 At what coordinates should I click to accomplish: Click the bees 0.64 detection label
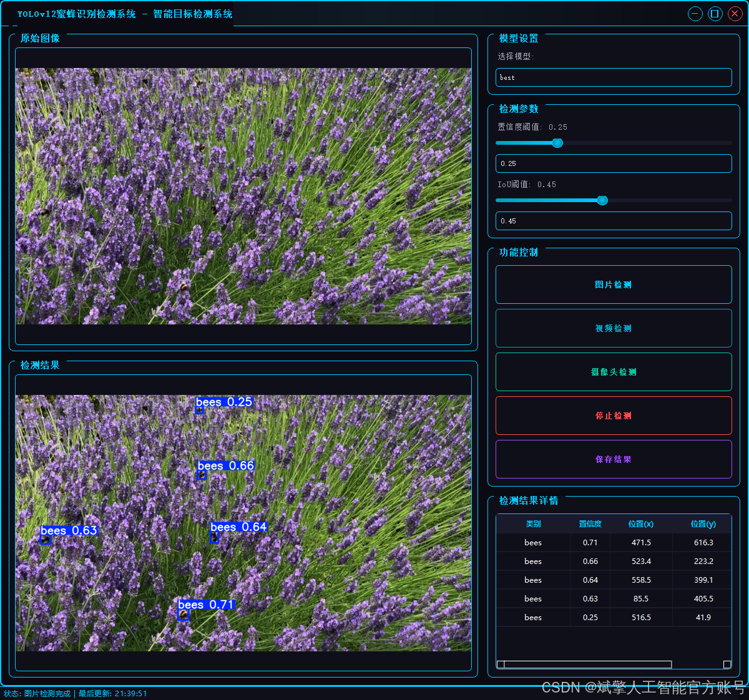238,527
